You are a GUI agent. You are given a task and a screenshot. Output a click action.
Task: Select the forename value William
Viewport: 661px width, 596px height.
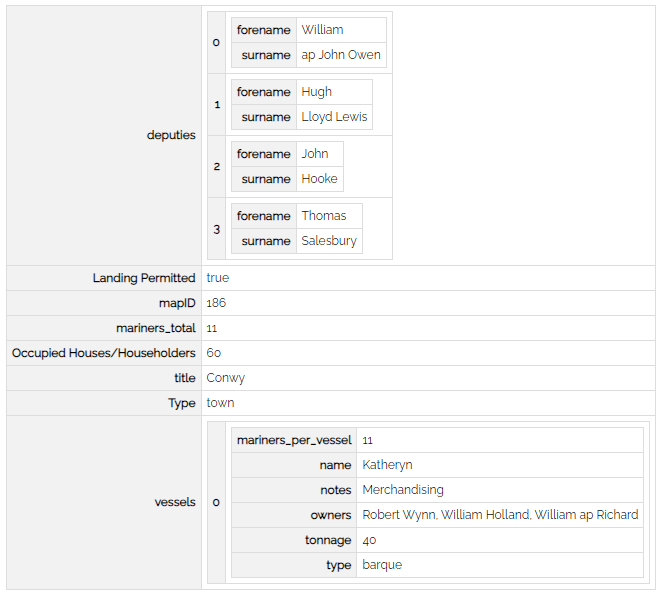point(322,30)
